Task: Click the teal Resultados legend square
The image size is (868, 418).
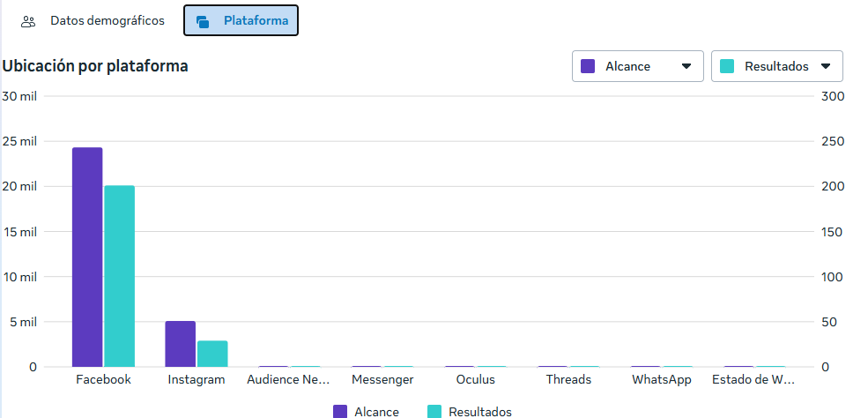Action: pos(434,412)
